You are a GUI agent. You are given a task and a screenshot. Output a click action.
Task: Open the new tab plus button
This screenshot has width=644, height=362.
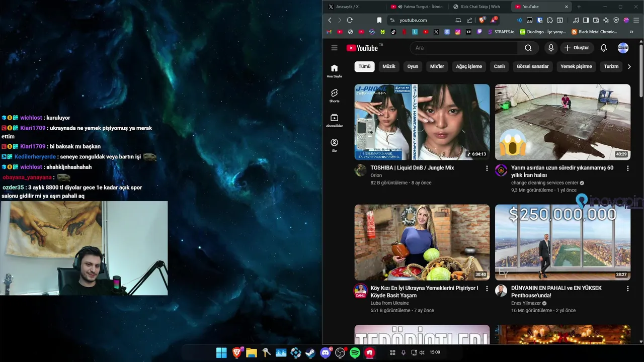[x=579, y=7]
